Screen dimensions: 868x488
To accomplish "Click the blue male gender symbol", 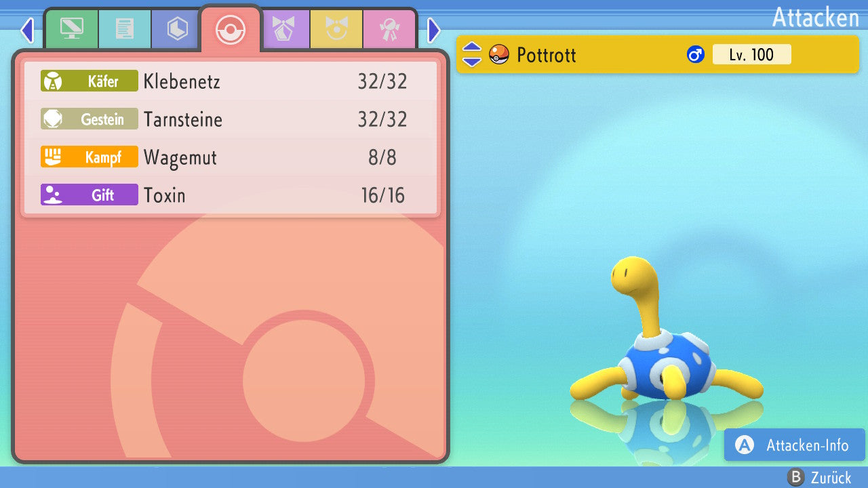I will [695, 54].
